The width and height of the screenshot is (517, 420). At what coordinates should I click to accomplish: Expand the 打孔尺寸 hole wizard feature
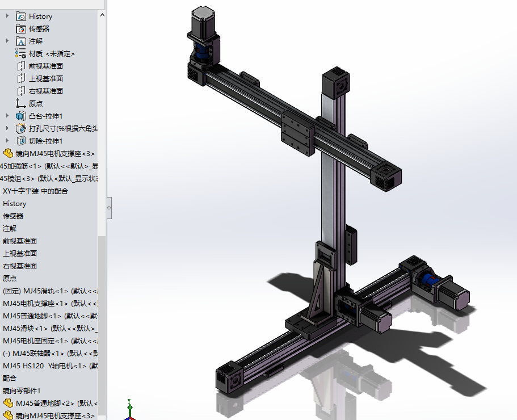pos(7,128)
